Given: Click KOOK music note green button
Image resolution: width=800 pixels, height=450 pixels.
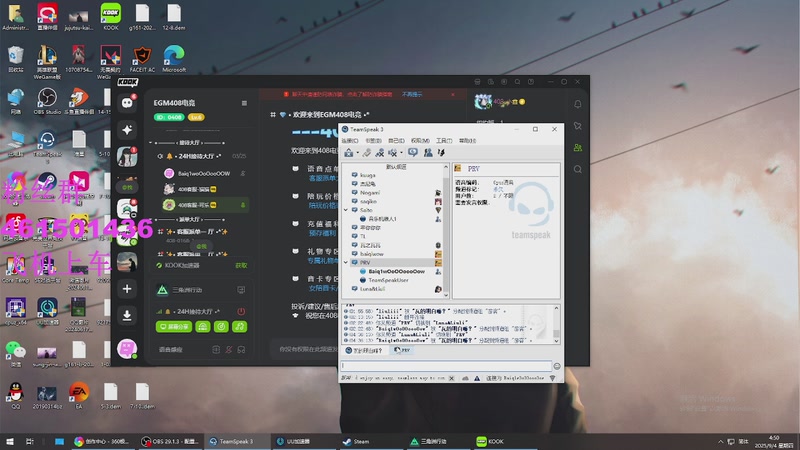Looking at the screenshot, I should (240, 327).
